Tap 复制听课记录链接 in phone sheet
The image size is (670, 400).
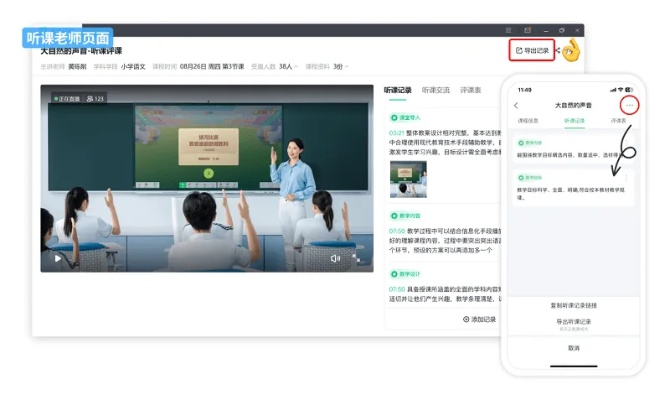[572, 304]
